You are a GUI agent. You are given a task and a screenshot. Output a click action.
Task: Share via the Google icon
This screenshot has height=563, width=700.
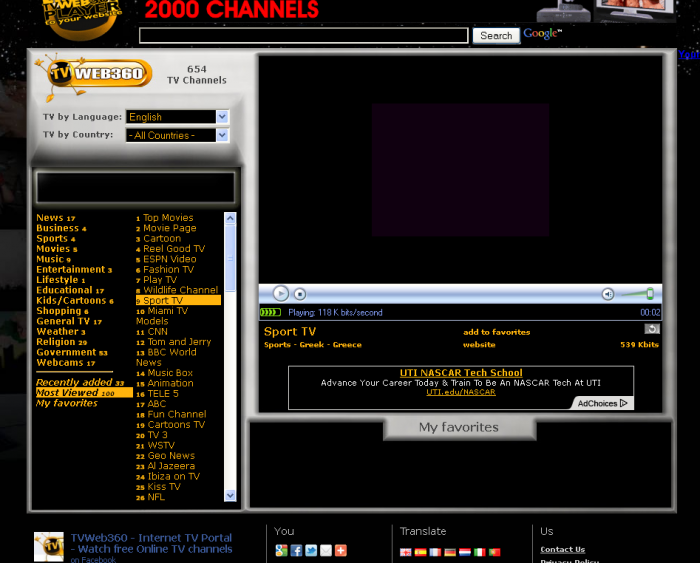pyautogui.click(x=281, y=550)
